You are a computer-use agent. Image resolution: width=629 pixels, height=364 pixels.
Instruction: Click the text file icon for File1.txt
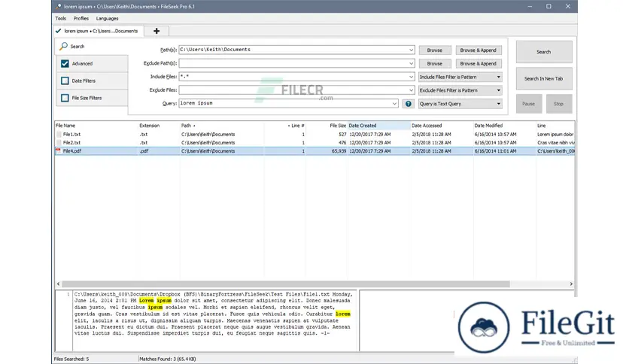pyautogui.click(x=59, y=135)
